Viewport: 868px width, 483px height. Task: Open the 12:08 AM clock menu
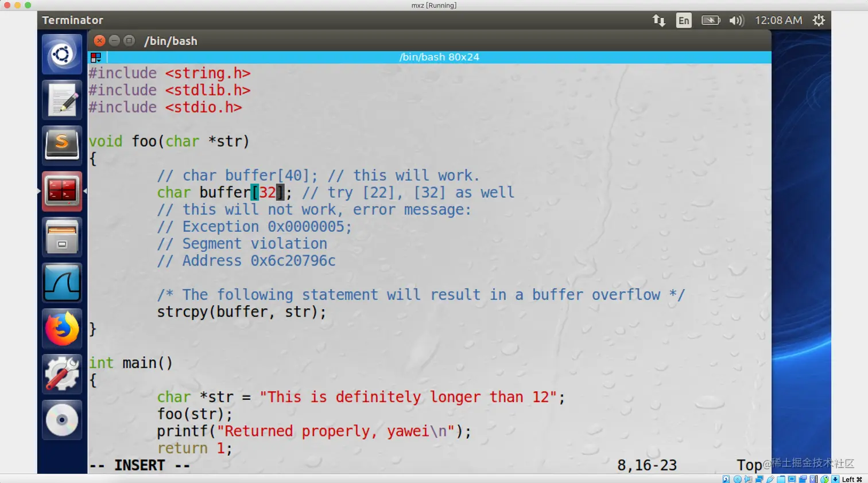pyautogui.click(x=778, y=21)
